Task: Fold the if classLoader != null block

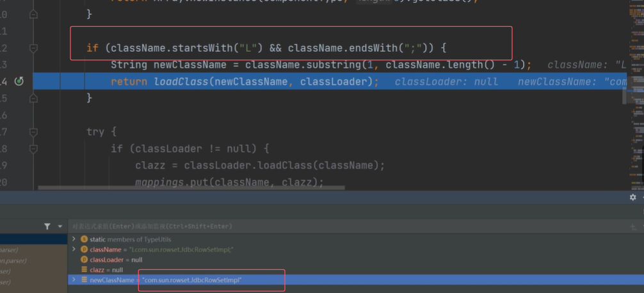Action: point(33,148)
